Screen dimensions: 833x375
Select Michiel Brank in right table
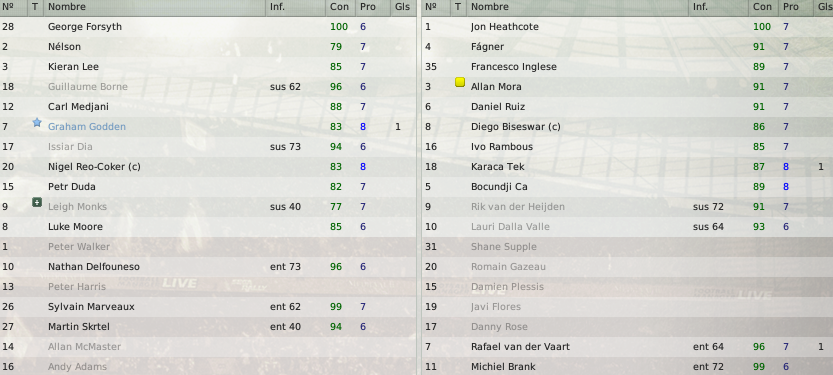[x=627, y=367]
